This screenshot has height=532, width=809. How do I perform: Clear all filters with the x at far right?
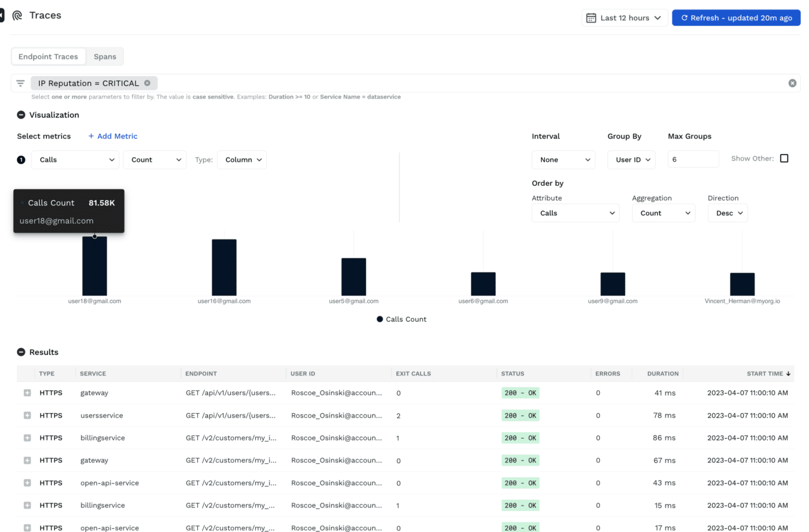point(792,83)
